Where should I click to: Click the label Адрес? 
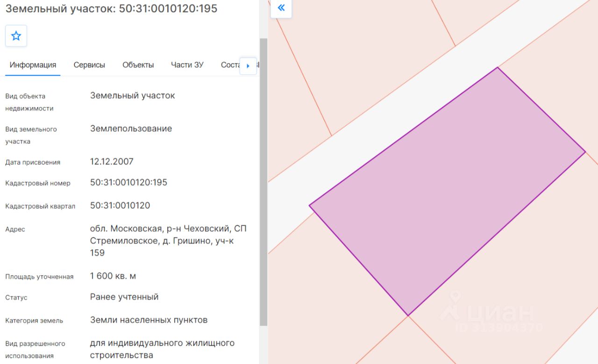pyautogui.click(x=15, y=229)
